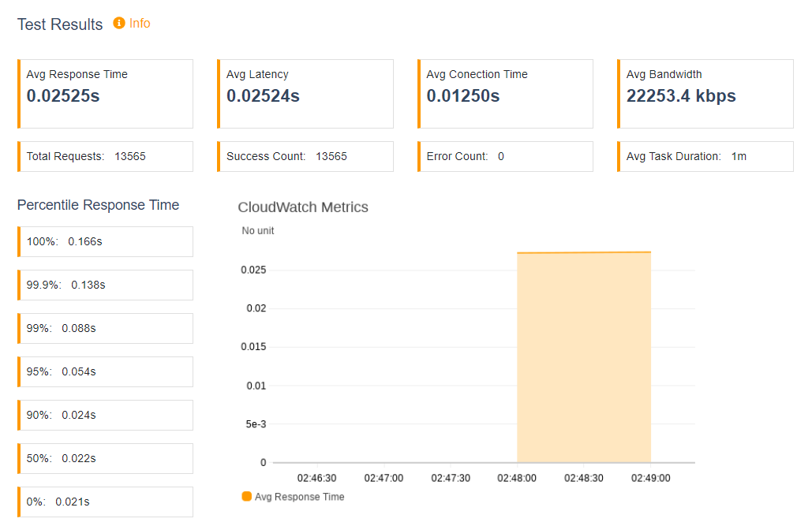Select the Avg Response Time card
The width and height of the screenshot is (812, 526).
[x=105, y=94]
